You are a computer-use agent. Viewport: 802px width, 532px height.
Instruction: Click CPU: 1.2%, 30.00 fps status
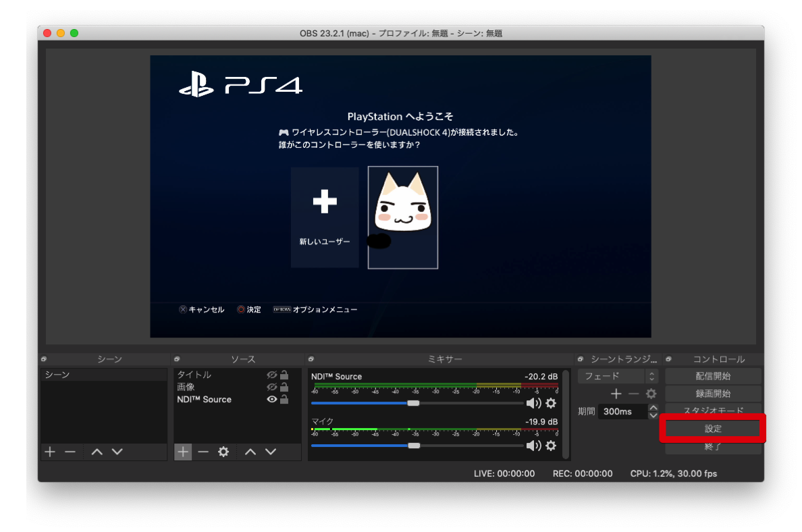point(674,474)
